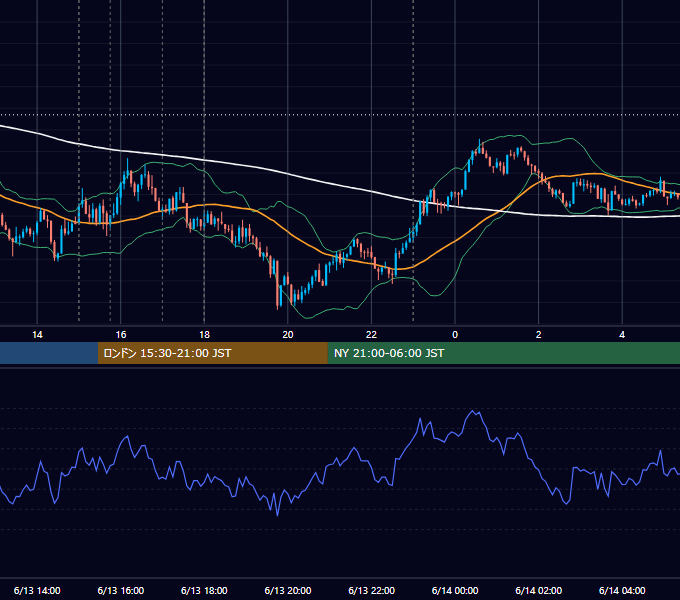680x600 pixels.
Task: Click the 2 hour axis label
Action: click(x=539, y=335)
